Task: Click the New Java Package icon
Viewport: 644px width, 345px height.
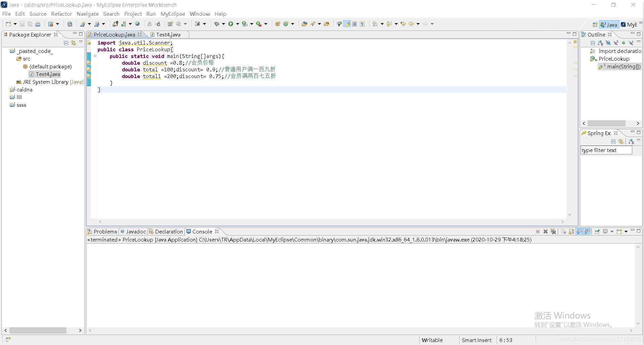Action: [277, 24]
